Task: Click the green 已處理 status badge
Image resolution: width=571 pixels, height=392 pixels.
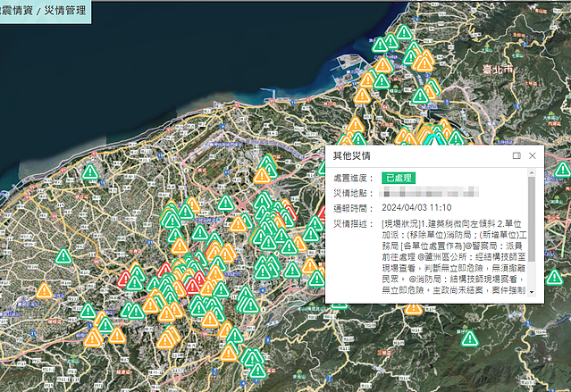Action: point(399,178)
